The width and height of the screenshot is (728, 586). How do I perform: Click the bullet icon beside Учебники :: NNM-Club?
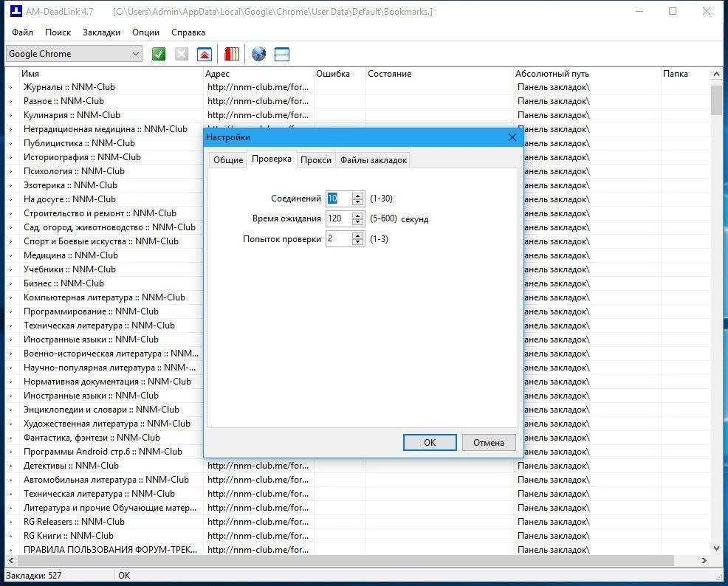coord(11,269)
